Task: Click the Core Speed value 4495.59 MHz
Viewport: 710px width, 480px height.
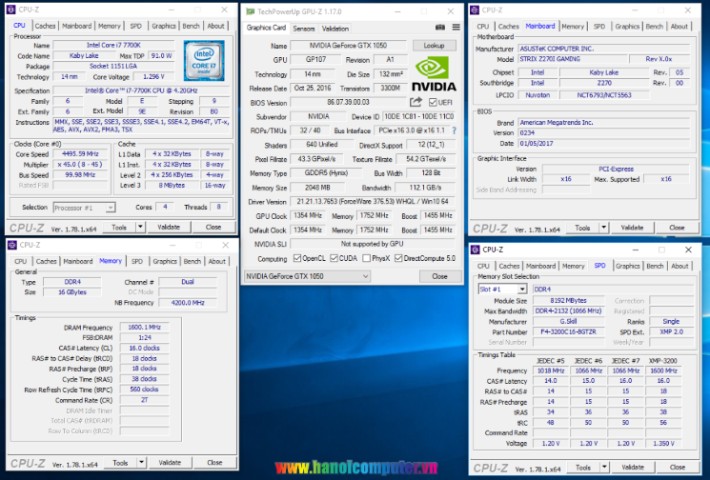Action: (80, 154)
